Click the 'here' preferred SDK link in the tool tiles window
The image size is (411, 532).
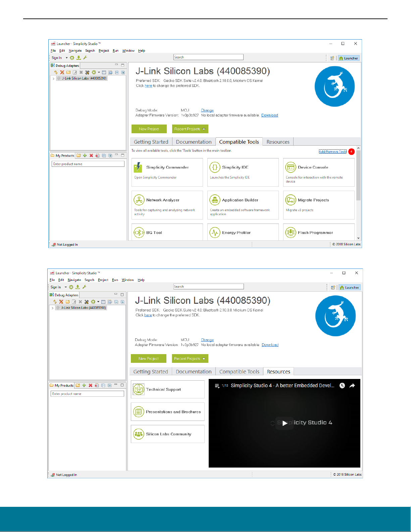coord(148,86)
